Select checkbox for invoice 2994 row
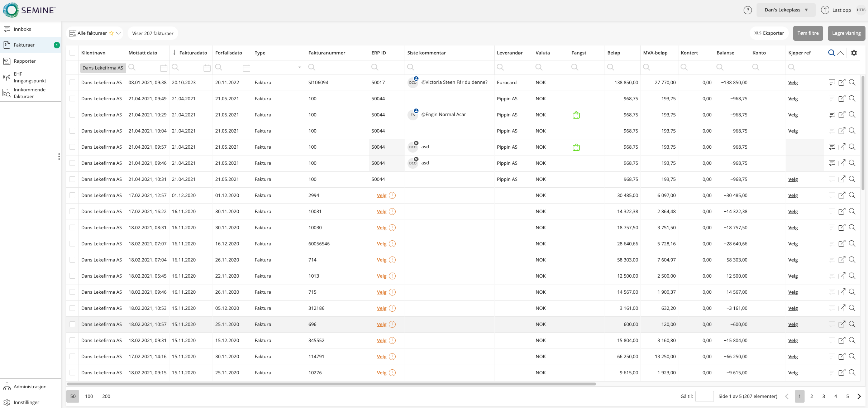 point(72,196)
